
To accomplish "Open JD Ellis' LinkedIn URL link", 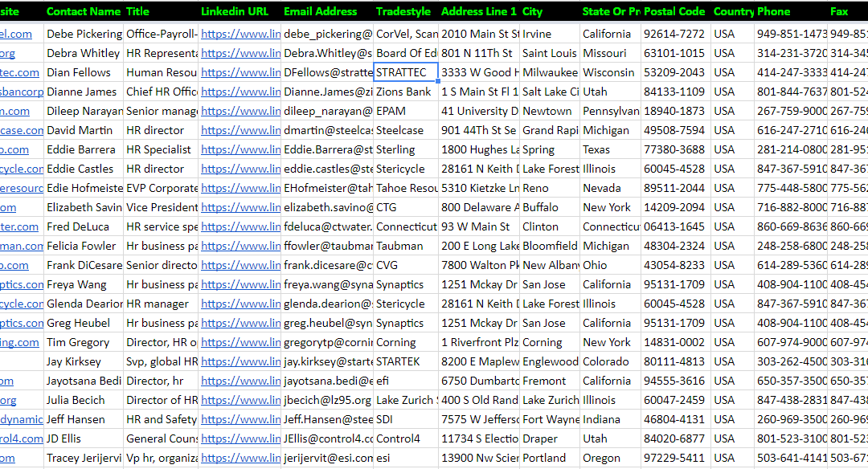I will coord(241,438).
